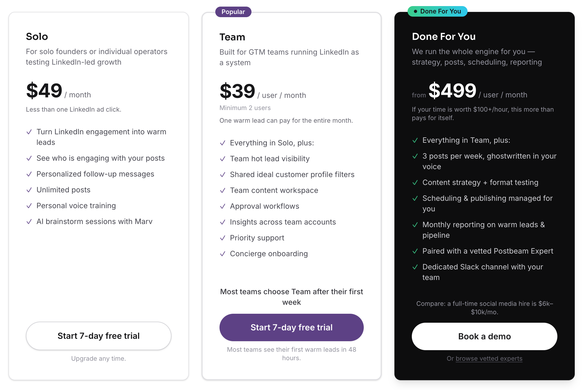Click the checkmark beside Concierge onboarding
Screen dimensions: 588x390
(222, 254)
